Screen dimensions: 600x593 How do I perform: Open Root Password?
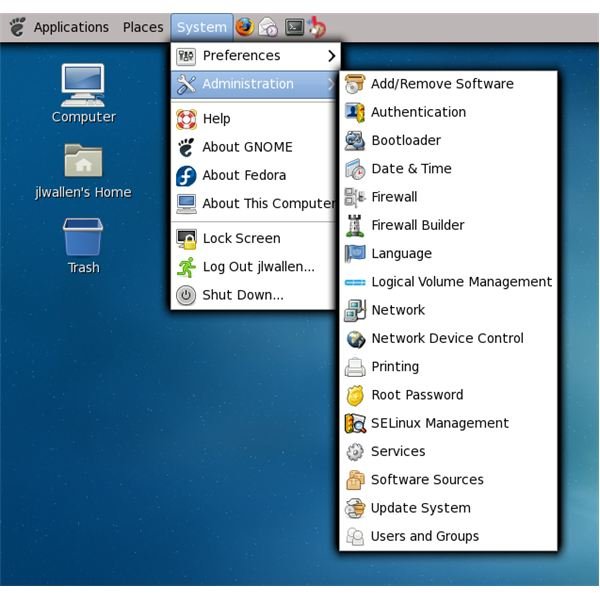point(448,395)
